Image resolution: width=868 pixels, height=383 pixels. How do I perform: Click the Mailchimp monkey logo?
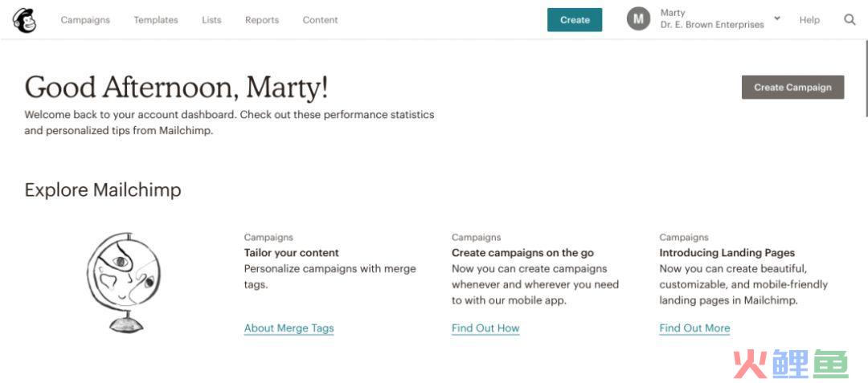click(x=24, y=20)
